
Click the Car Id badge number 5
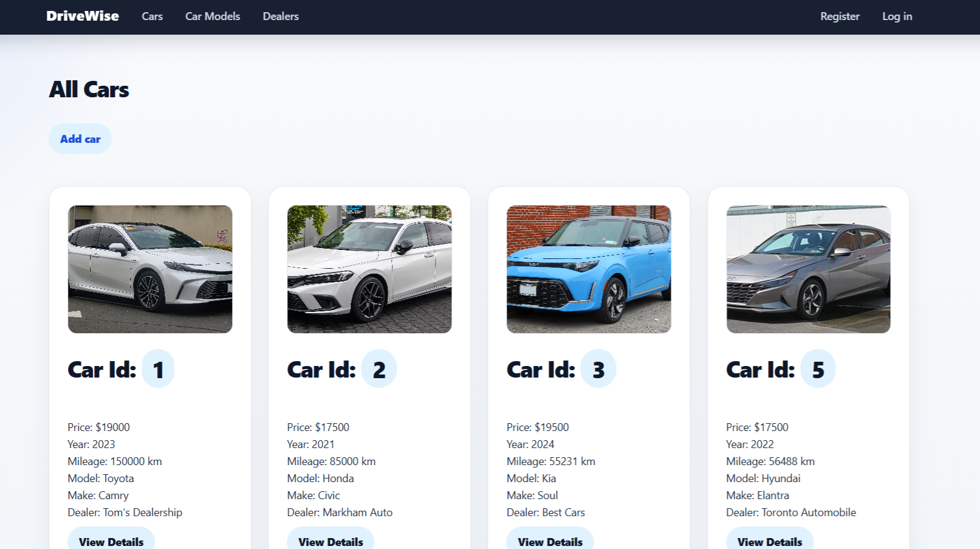[x=818, y=369]
